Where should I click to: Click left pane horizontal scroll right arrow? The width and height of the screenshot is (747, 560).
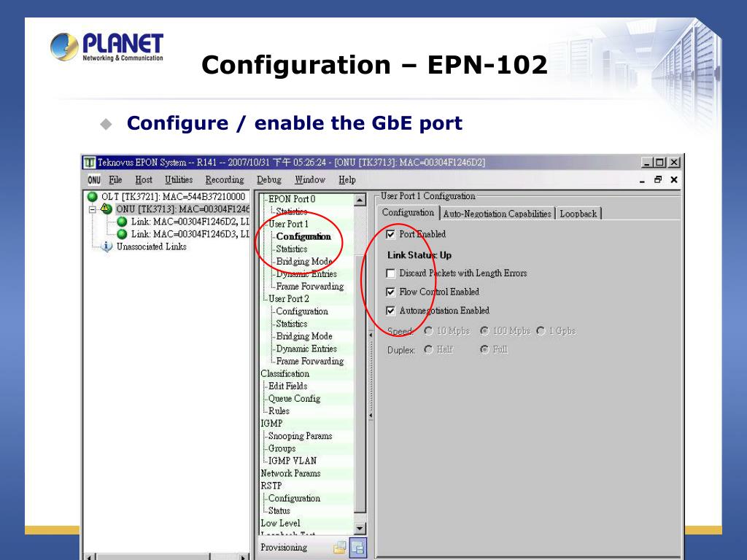pos(244,556)
